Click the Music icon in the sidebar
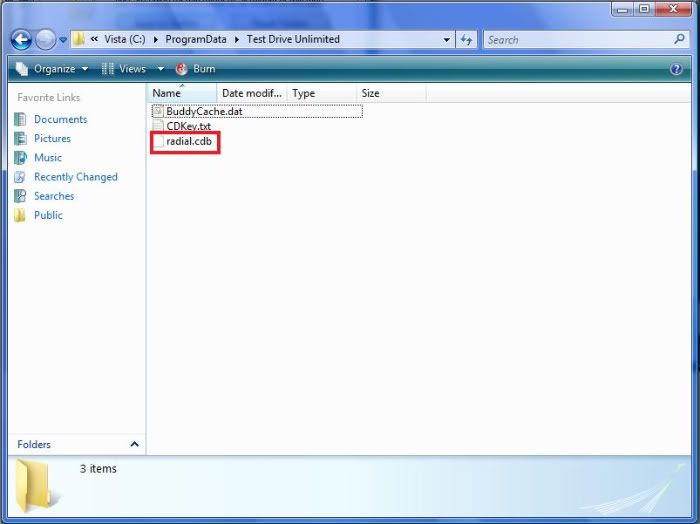 (x=20, y=158)
